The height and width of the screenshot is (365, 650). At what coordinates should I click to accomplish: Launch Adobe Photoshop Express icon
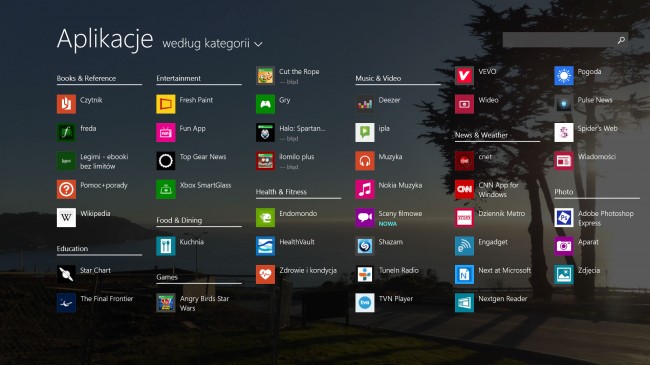pos(564,217)
